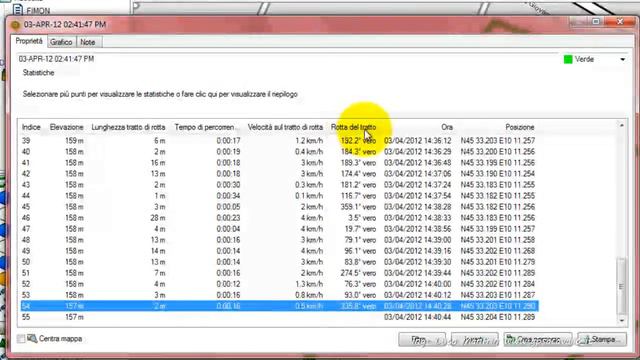
Task: Click the Lunghezza tratto di rotta header
Action: pos(128,127)
